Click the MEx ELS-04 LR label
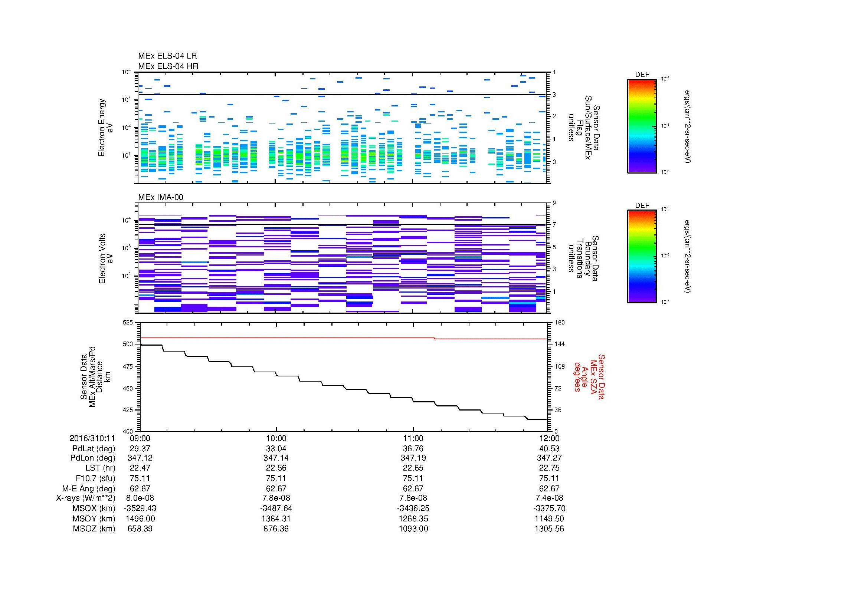This screenshot has width=868, height=613. point(167,56)
